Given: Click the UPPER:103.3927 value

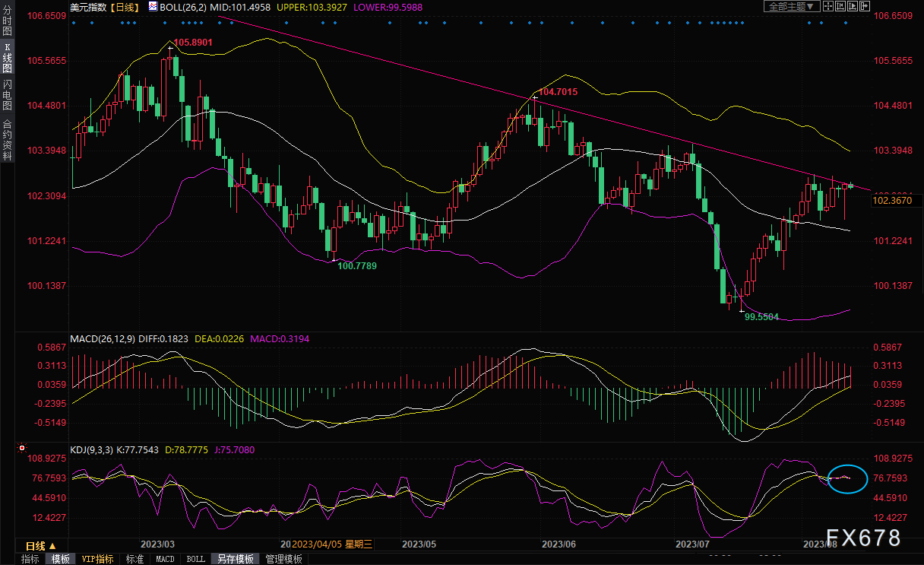Looking at the screenshot, I should point(312,6).
